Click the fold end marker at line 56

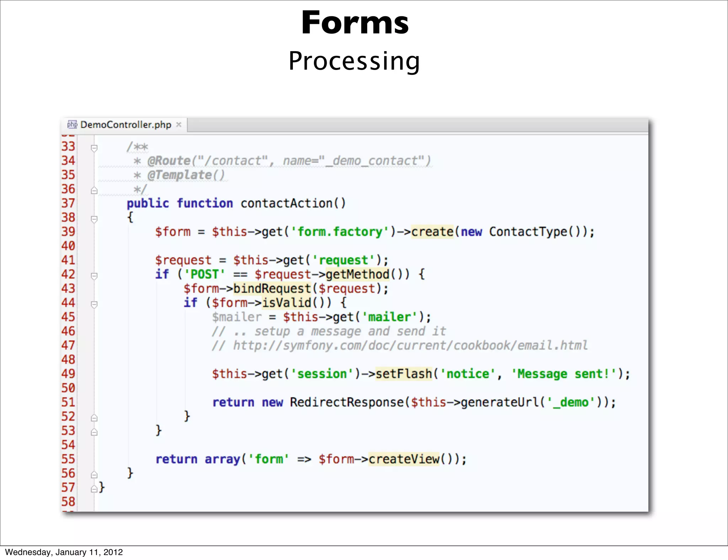[x=94, y=474]
